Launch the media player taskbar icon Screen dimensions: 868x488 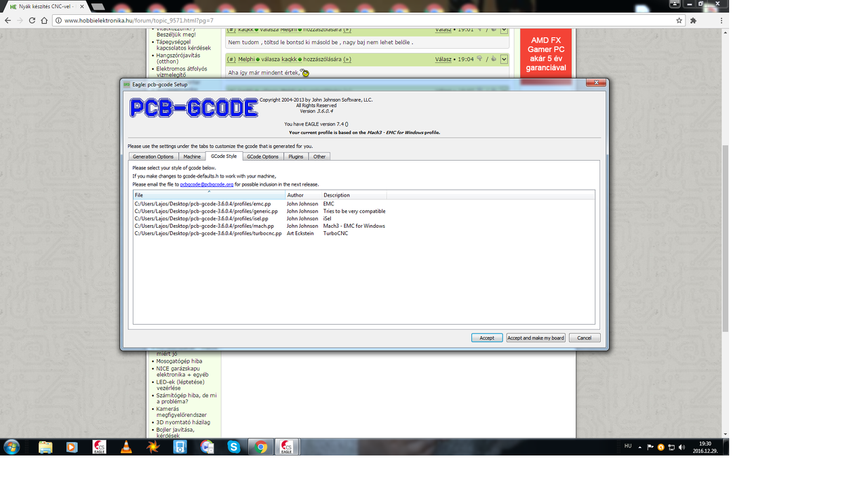(72, 447)
